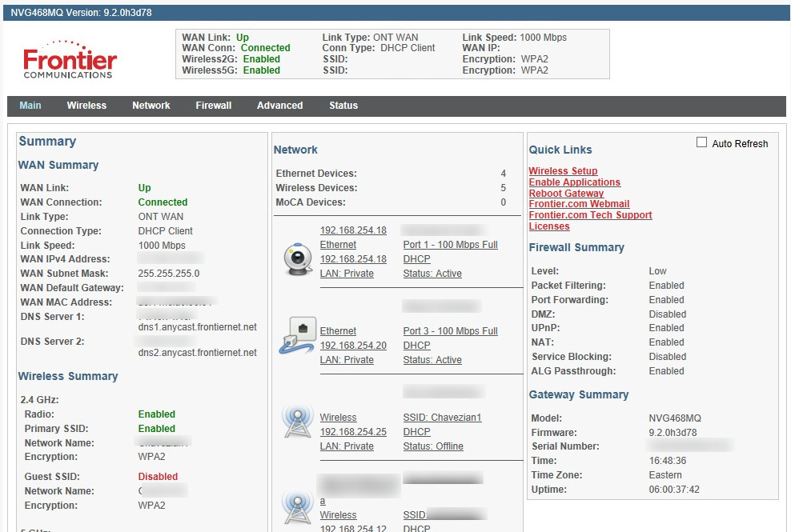
Task: Go to the Firewall tab
Action: [x=214, y=106]
